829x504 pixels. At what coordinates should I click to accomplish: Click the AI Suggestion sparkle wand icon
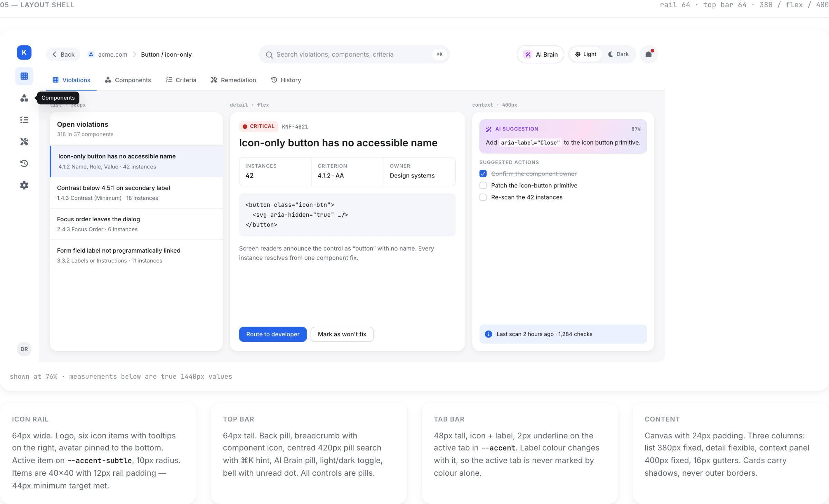pos(488,129)
